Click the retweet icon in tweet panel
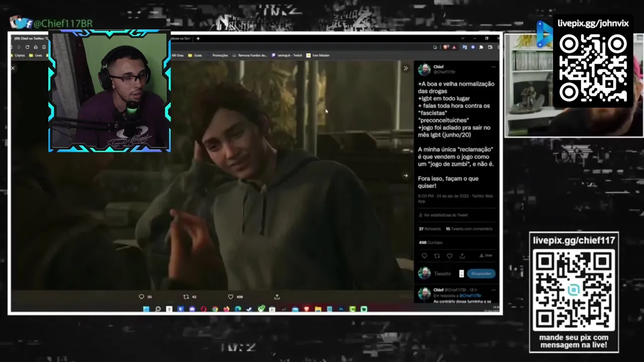Screen dimensions: 644x362 (437, 256)
